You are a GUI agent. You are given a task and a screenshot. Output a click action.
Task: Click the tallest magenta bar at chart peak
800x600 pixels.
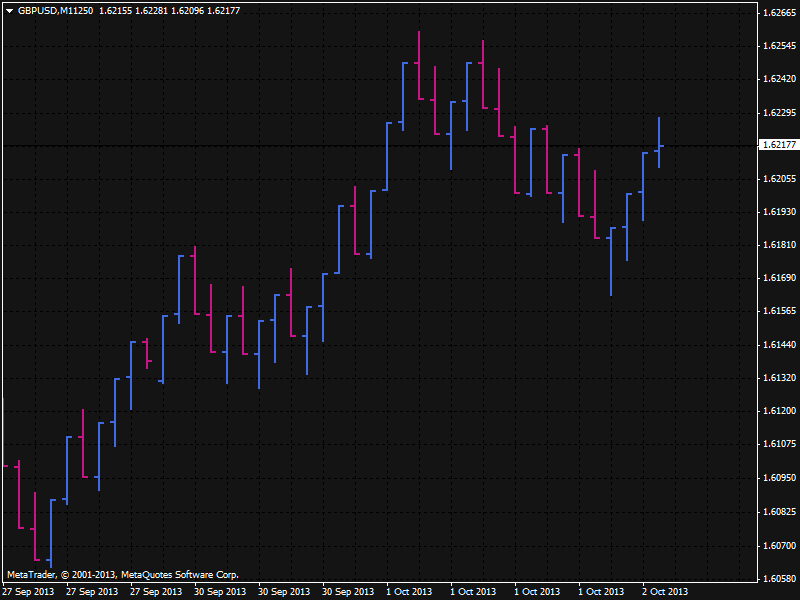pos(419,70)
